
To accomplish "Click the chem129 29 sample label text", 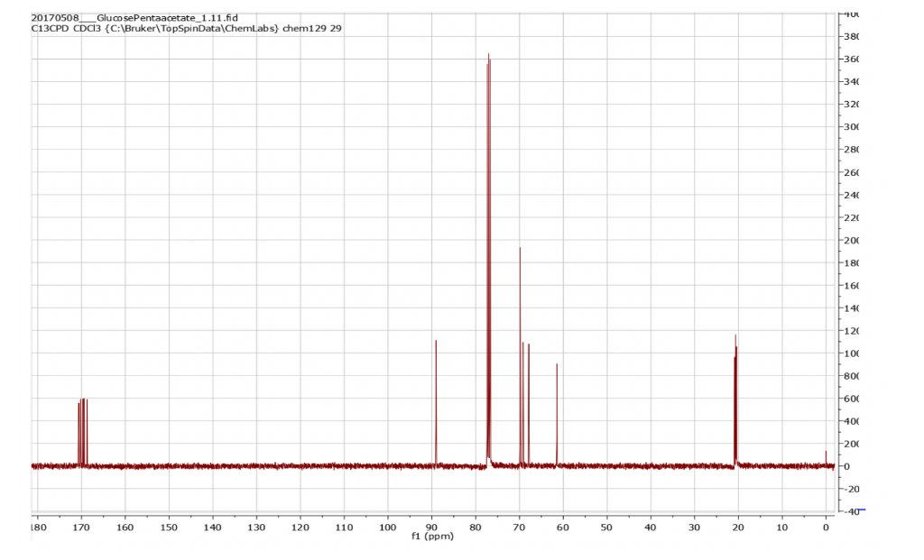I will tap(311, 28).
